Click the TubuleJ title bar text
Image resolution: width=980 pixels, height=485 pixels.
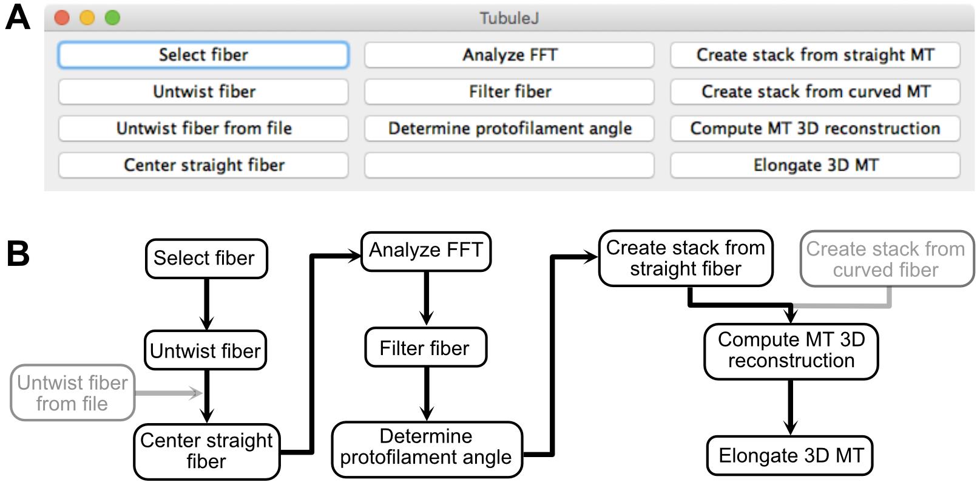(x=509, y=18)
